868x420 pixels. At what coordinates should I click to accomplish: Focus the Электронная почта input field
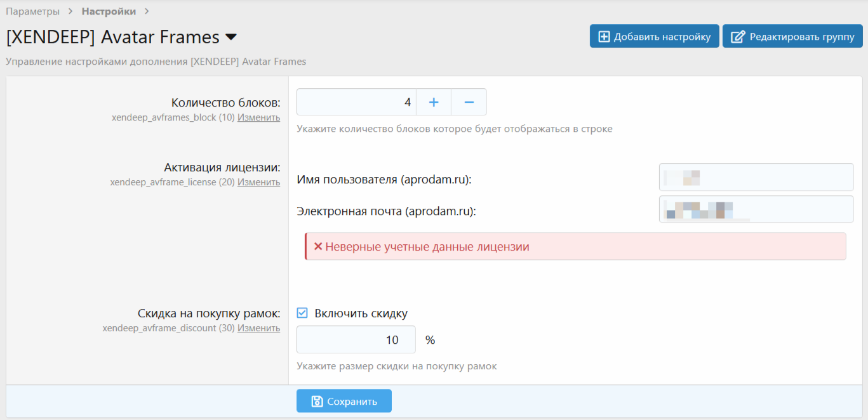(x=756, y=209)
